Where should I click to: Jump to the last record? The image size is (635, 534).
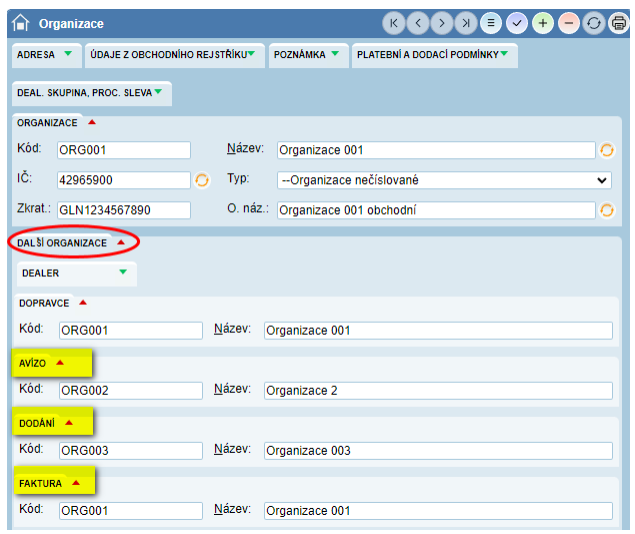[466, 23]
